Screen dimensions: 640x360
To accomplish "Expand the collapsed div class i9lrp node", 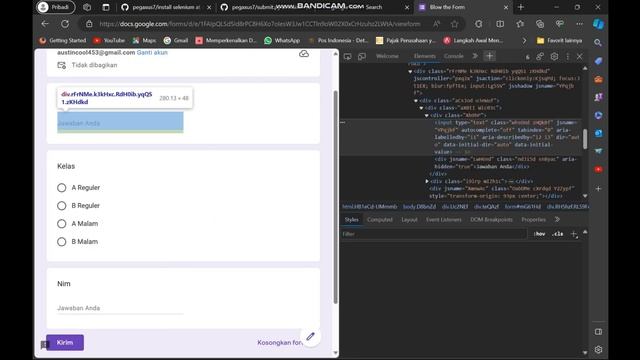I will [427, 181].
